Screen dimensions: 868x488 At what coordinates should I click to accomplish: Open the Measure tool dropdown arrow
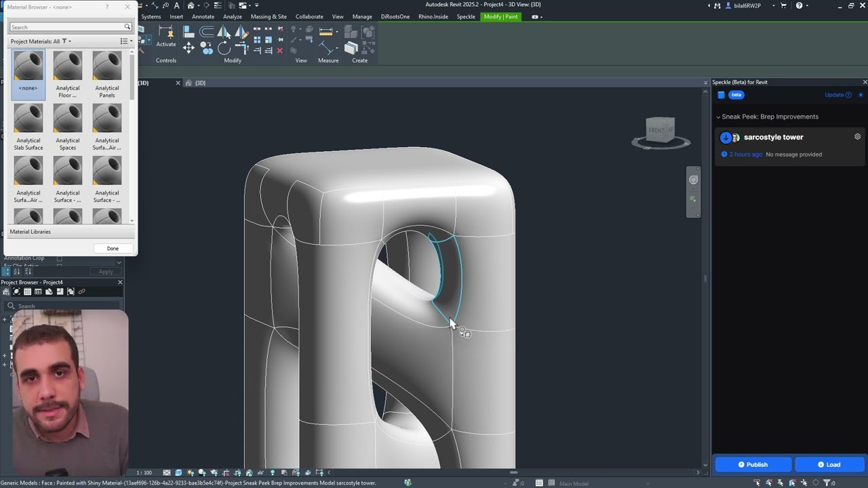pyautogui.click(x=336, y=31)
